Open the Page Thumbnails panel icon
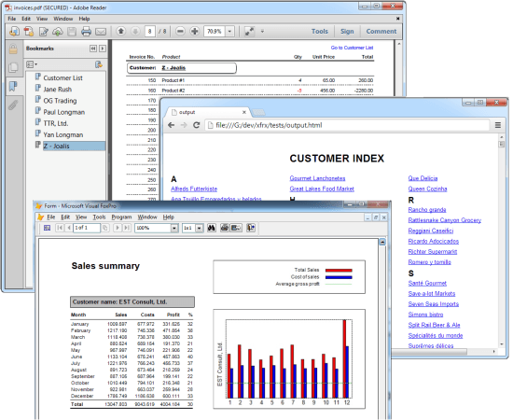Image resolution: width=513 pixels, height=420 pixels. click(x=13, y=67)
